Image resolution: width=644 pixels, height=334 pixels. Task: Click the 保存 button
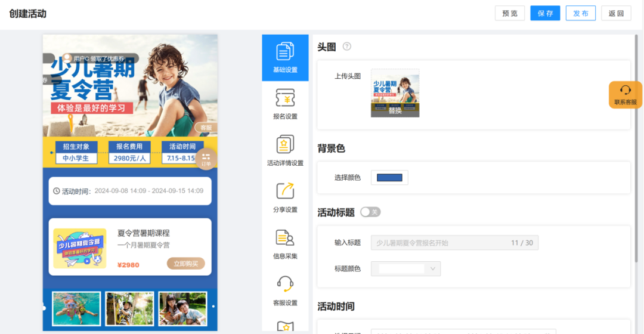point(545,13)
